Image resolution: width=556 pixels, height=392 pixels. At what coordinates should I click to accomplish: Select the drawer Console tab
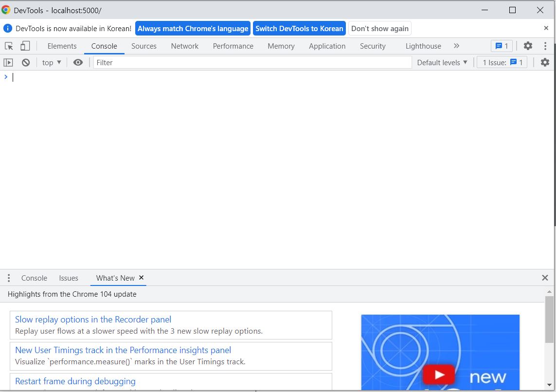[x=34, y=278]
